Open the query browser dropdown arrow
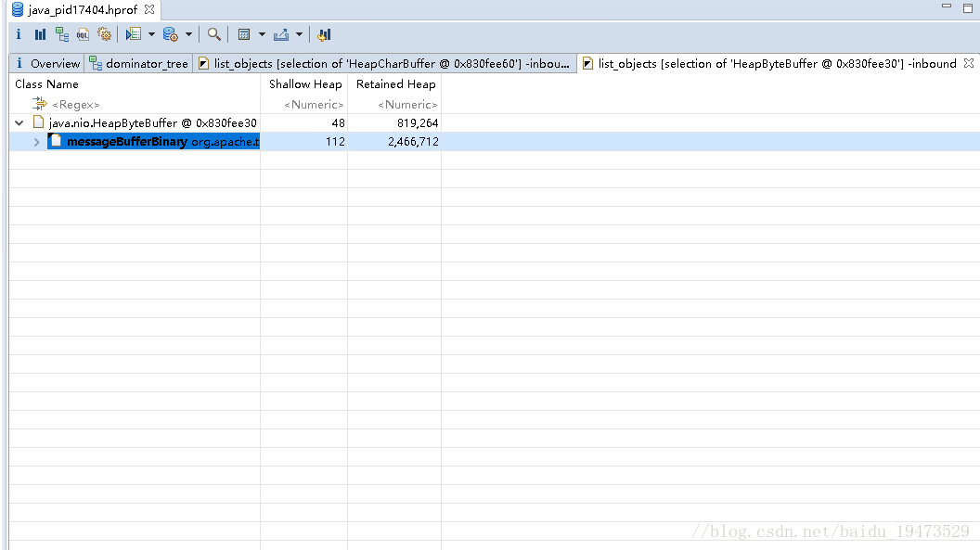 coord(188,34)
